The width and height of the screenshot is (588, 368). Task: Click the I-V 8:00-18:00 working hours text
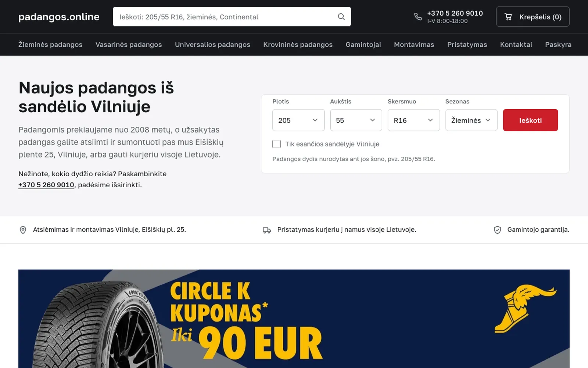[x=447, y=21]
